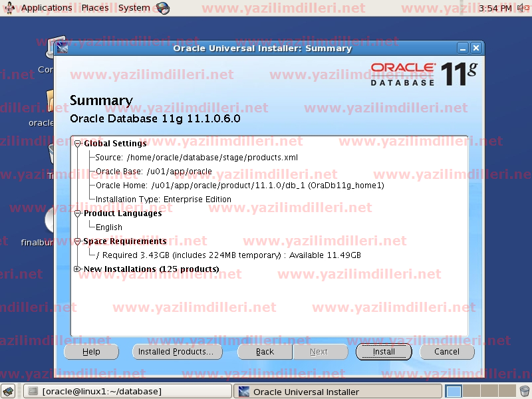Click the installer window menu icon

click(x=63, y=49)
